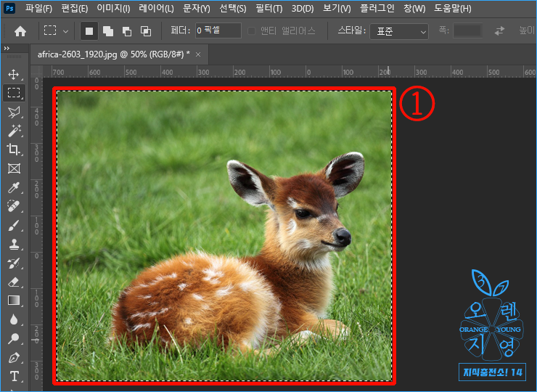Image resolution: width=537 pixels, height=392 pixels.
Task: Open the 편집(E) menu
Action: pyautogui.click(x=74, y=8)
